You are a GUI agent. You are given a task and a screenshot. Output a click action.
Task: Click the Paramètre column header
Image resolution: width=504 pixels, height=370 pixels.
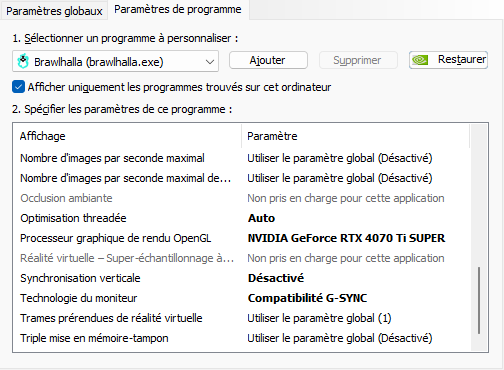(x=356, y=136)
